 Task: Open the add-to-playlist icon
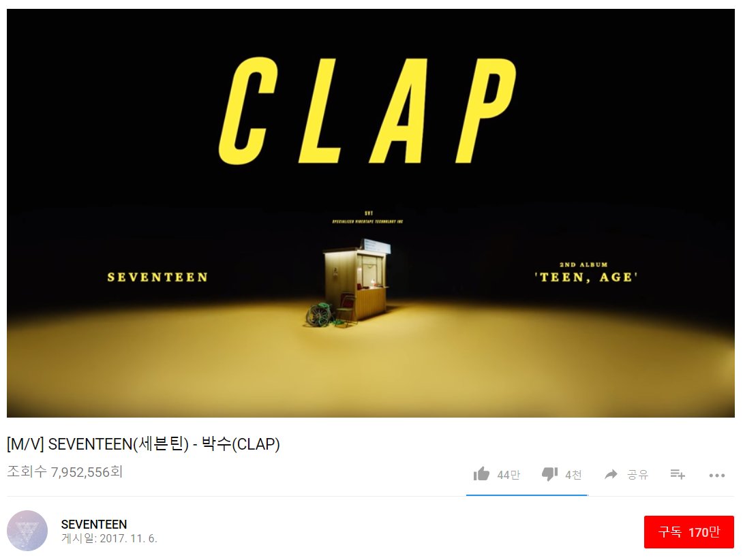[678, 473]
